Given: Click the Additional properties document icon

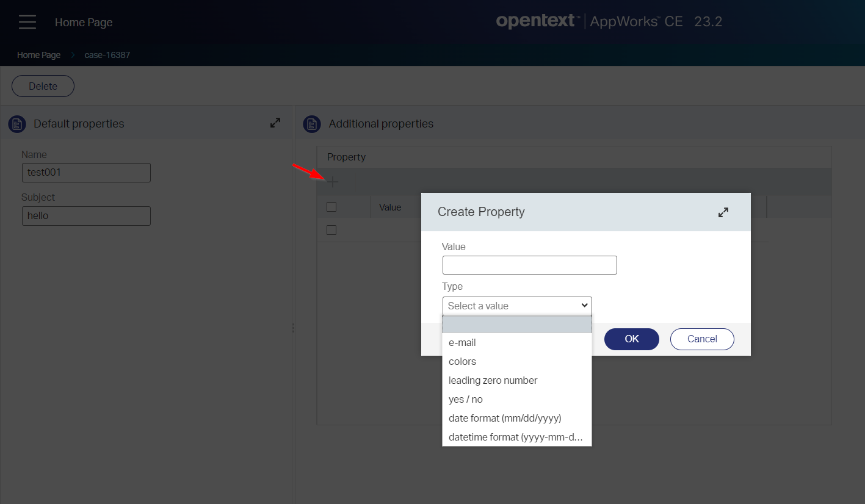Looking at the screenshot, I should click(x=312, y=124).
